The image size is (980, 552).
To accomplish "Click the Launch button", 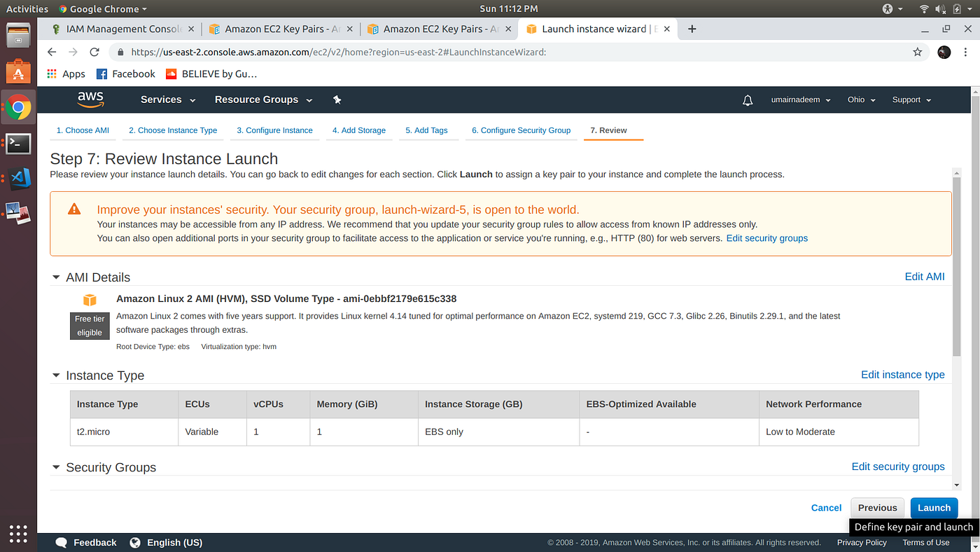I will point(934,507).
